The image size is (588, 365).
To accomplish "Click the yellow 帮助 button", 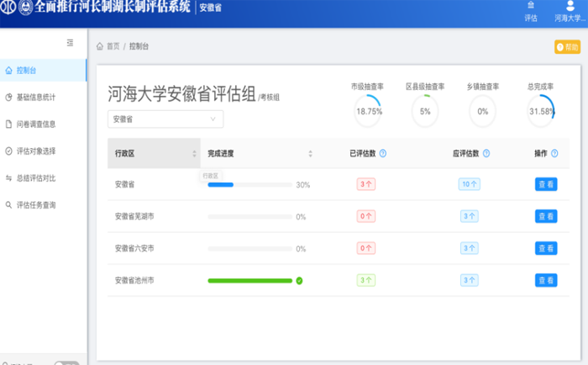I will (x=567, y=47).
